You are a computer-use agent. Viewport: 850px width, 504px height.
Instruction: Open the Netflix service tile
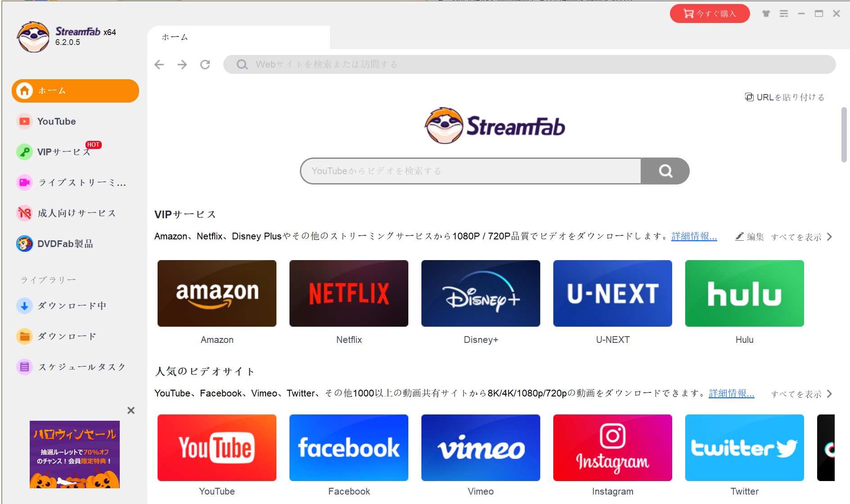[349, 293]
